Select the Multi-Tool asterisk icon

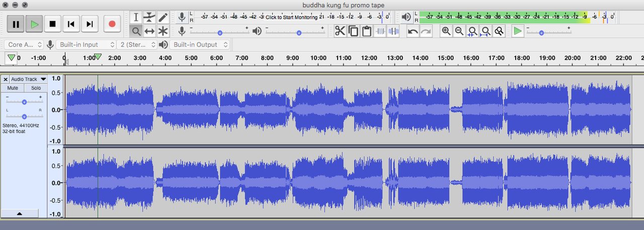click(x=163, y=31)
